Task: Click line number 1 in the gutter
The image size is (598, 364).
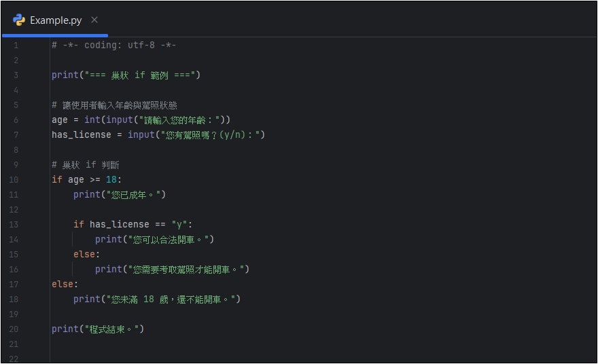Action: 16,45
